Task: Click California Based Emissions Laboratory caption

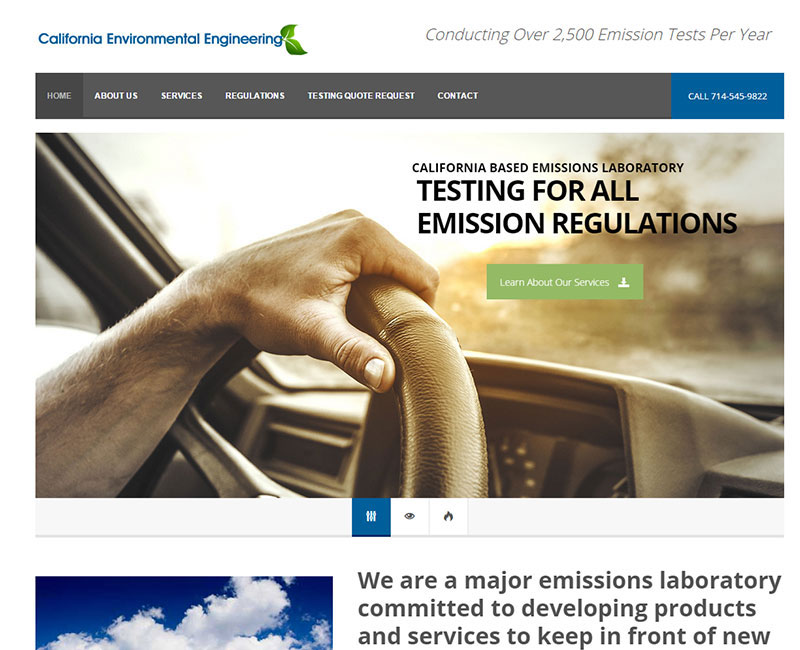Action: coord(547,168)
